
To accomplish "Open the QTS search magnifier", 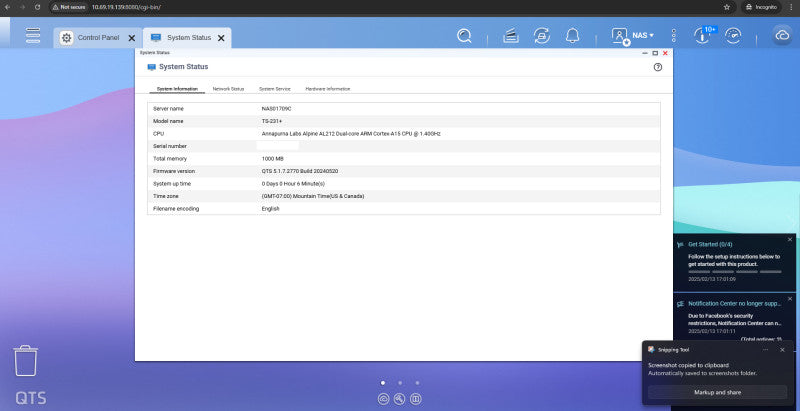I will [464, 36].
